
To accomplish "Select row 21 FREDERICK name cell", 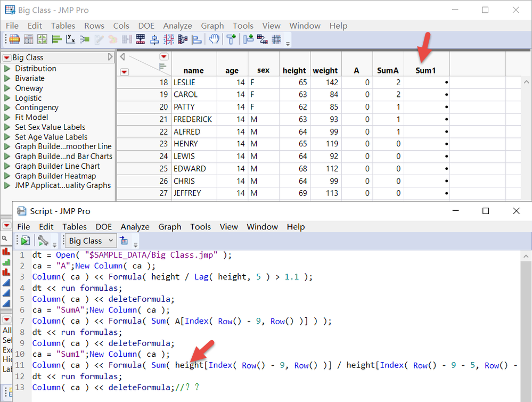I will pyautogui.click(x=193, y=119).
